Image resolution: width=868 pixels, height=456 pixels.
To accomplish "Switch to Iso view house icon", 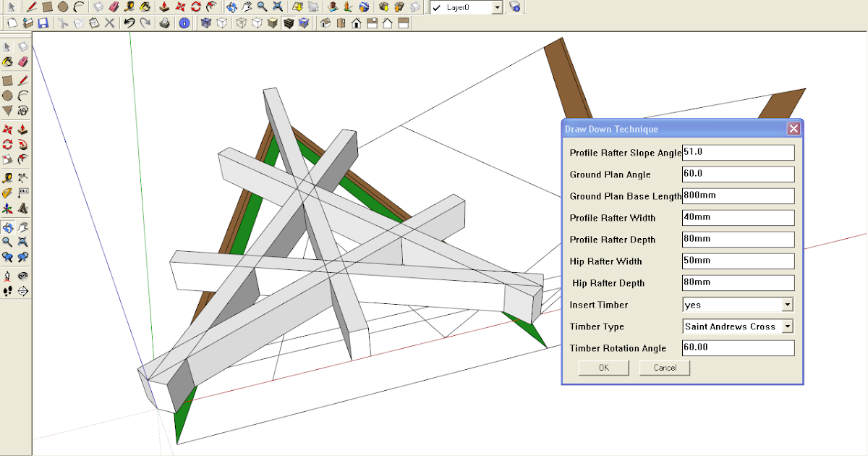I will (325, 23).
